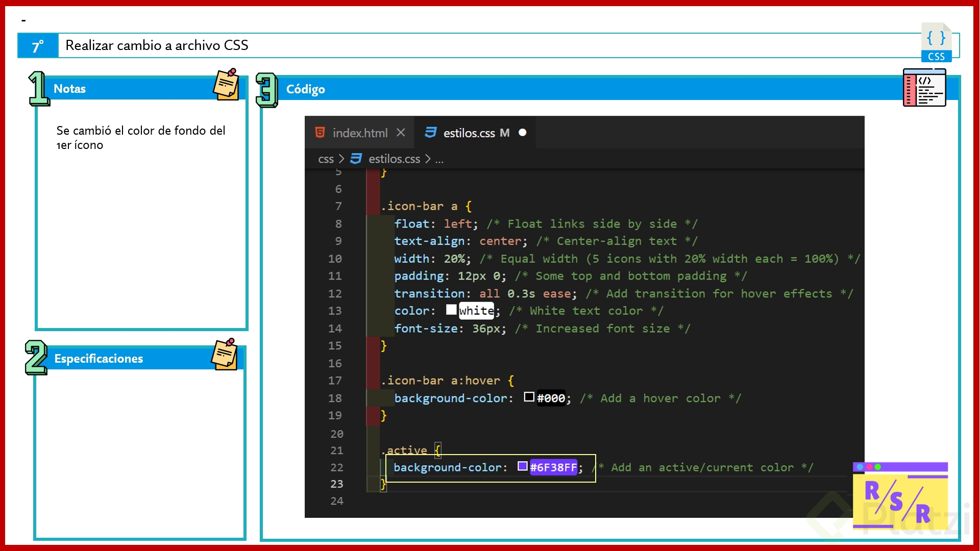Click the '.icon-bar a {' selector line
The image size is (980, 551).
coord(427,206)
